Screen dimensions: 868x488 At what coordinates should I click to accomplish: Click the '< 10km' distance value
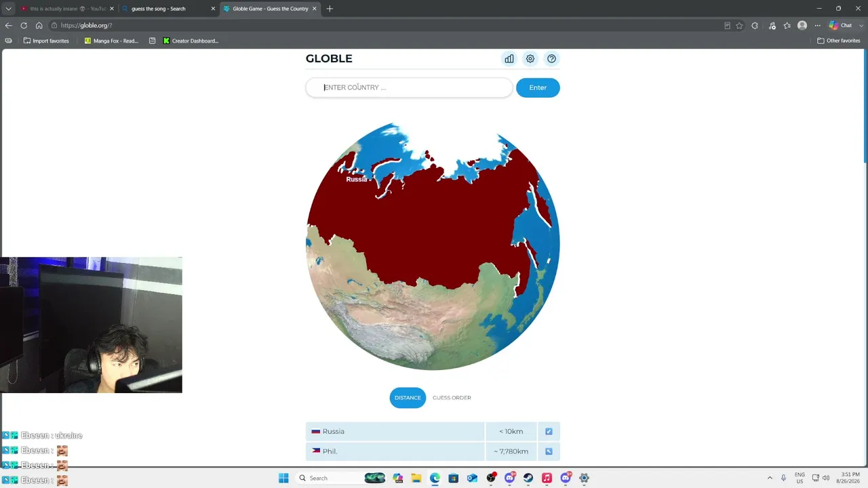(511, 431)
